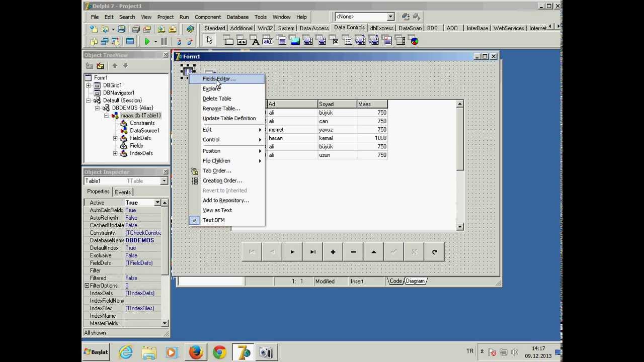
Task: Expand the IndexDefs tree node
Action: (x=115, y=153)
